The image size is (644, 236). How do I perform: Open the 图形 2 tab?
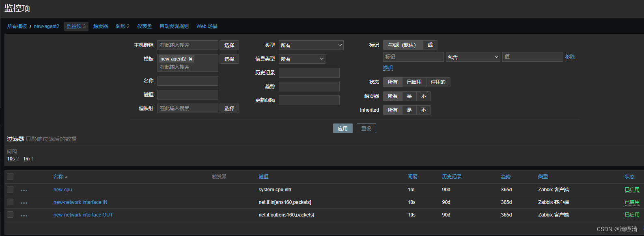point(123,26)
